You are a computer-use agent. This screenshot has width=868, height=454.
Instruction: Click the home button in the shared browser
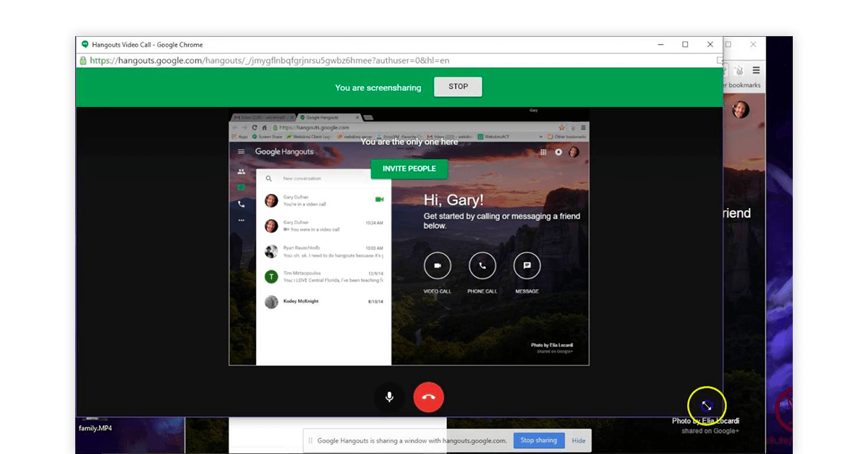click(264, 127)
